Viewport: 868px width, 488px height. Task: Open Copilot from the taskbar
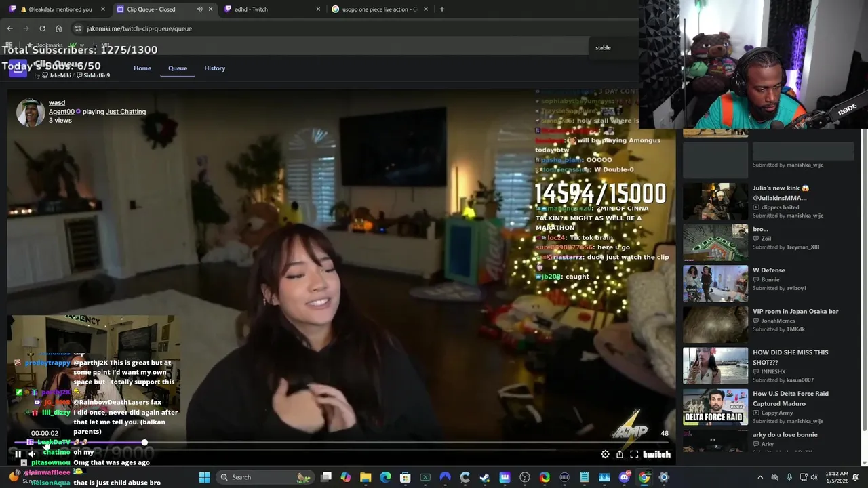point(346,477)
